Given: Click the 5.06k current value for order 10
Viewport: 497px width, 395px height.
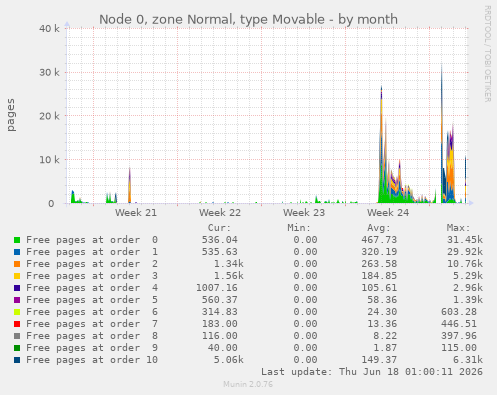Looking at the screenshot, I should click(x=229, y=360).
